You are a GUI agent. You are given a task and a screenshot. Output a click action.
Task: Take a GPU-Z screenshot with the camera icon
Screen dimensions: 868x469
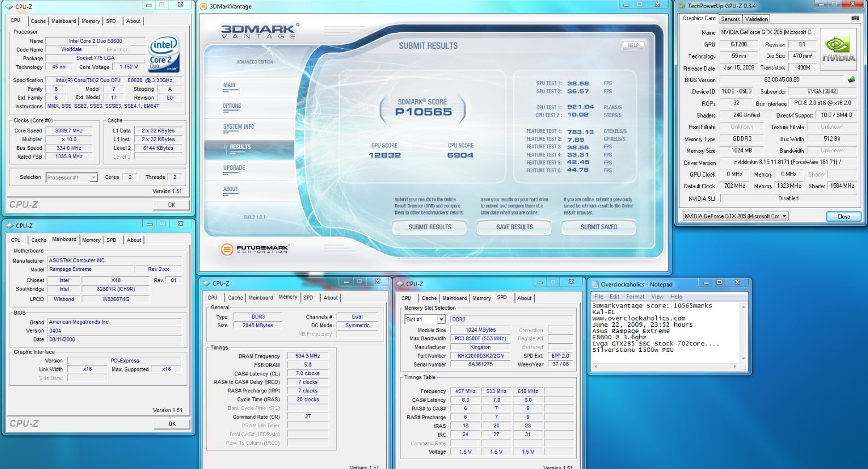tap(855, 18)
